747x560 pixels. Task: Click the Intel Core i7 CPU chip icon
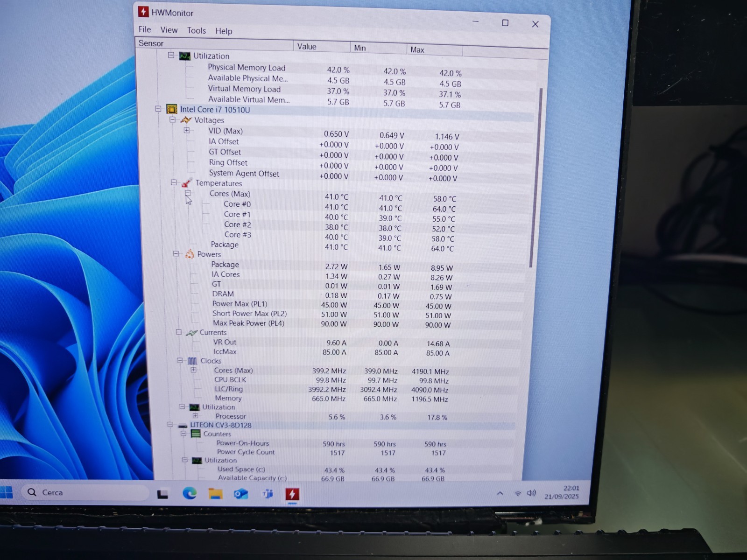point(172,109)
